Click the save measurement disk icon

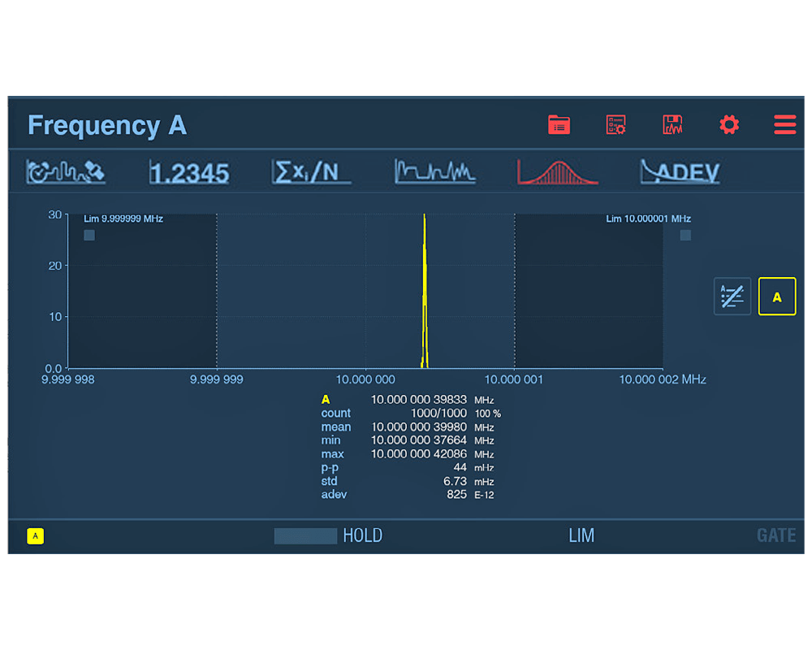(x=672, y=125)
